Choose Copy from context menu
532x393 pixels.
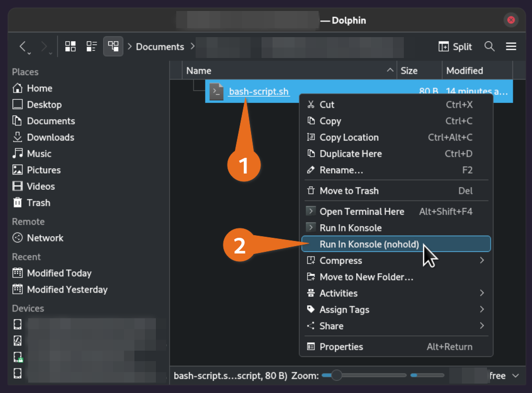point(395,121)
